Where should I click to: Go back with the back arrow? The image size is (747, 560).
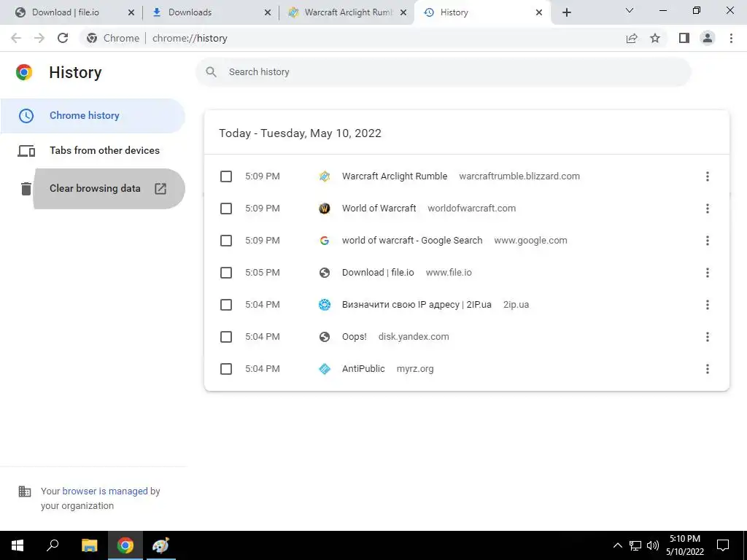pos(16,38)
